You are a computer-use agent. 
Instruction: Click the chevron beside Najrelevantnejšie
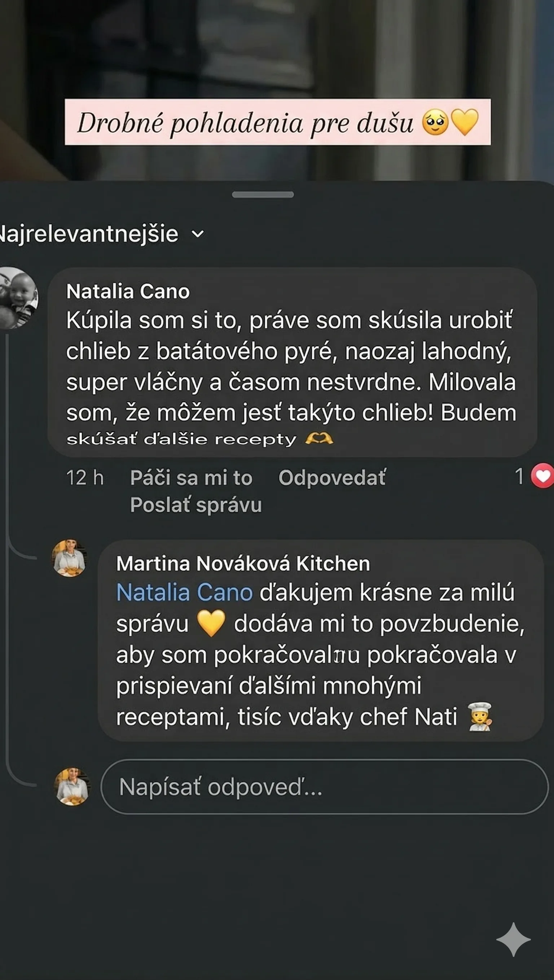point(198,234)
